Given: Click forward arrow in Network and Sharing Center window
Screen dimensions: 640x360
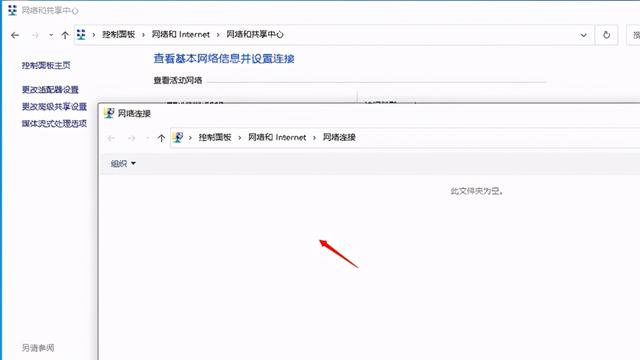Looking at the screenshot, I should pos(36,35).
